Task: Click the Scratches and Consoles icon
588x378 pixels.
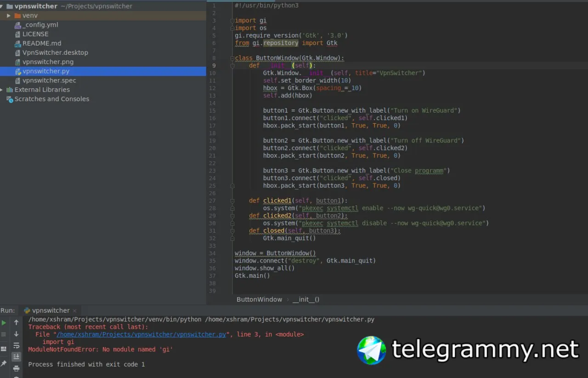Action: pyautogui.click(x=10, y=99)
